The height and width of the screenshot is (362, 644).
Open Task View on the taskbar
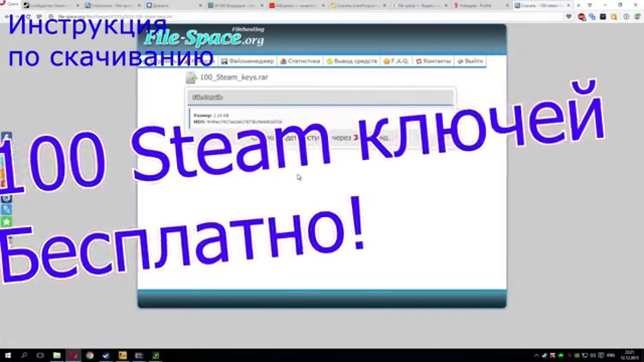pos(40,355)
